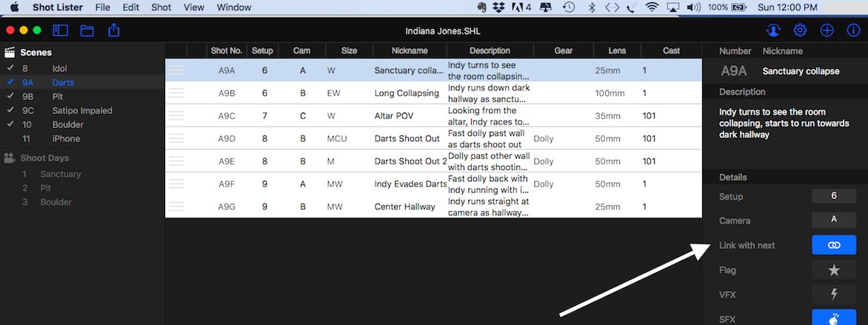Open the Window menu
This screenshot has width=868, height=325.
pyautogui.click(x=233, y=7)
